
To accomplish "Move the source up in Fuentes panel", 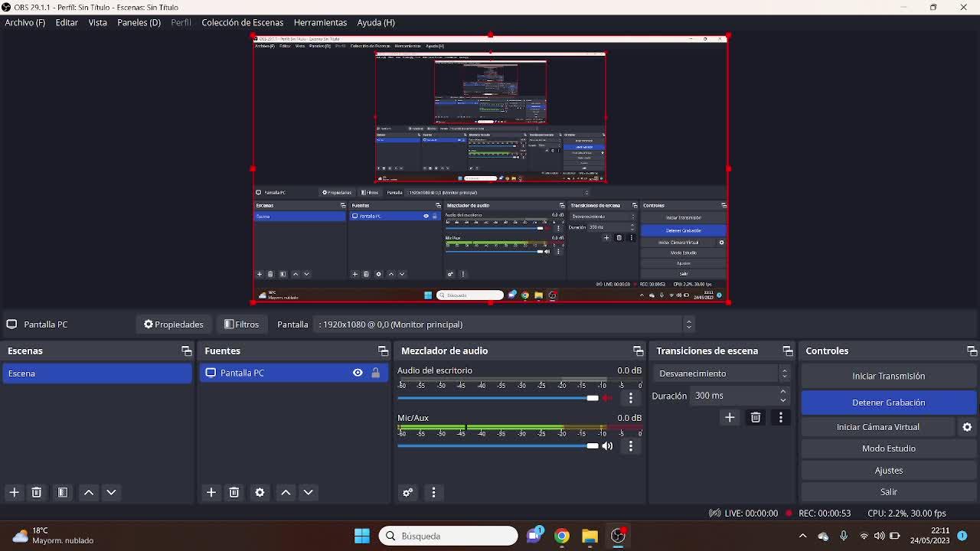I will [x=286, y=492].
